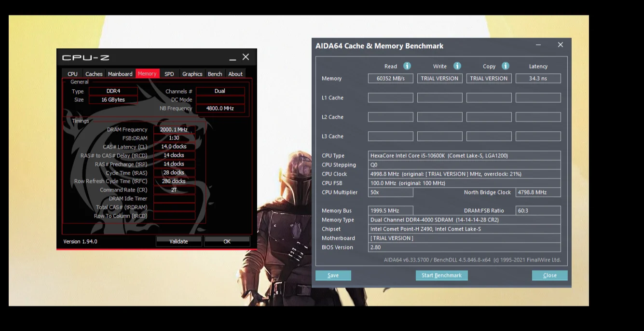Click the Memory Bus 1999.5 MHz field
The image size is (644, 331).
391,210
